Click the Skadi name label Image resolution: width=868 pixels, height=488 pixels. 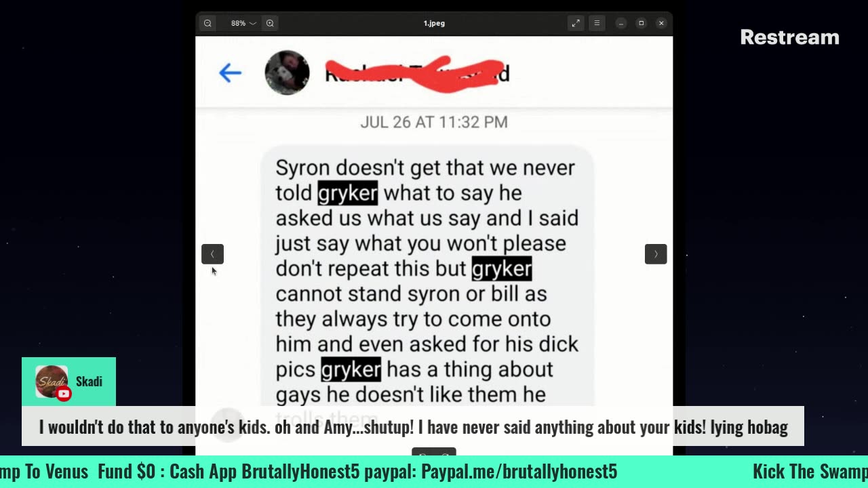click(x=89, y=382)
